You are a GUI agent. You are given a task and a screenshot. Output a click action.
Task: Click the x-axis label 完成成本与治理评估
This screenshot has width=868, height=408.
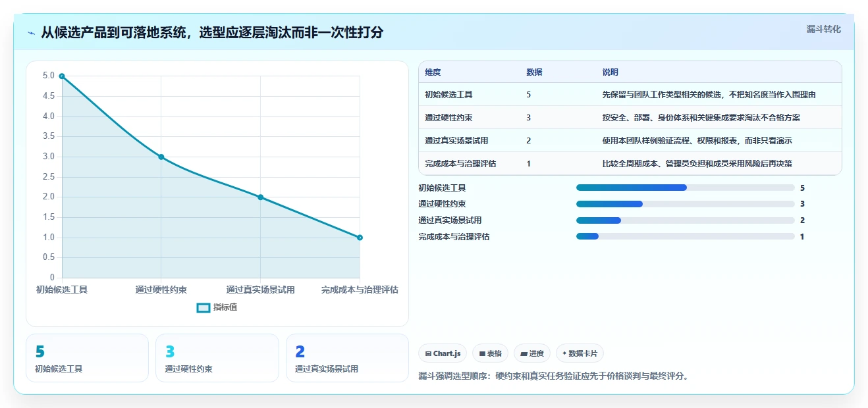point(360,290)
